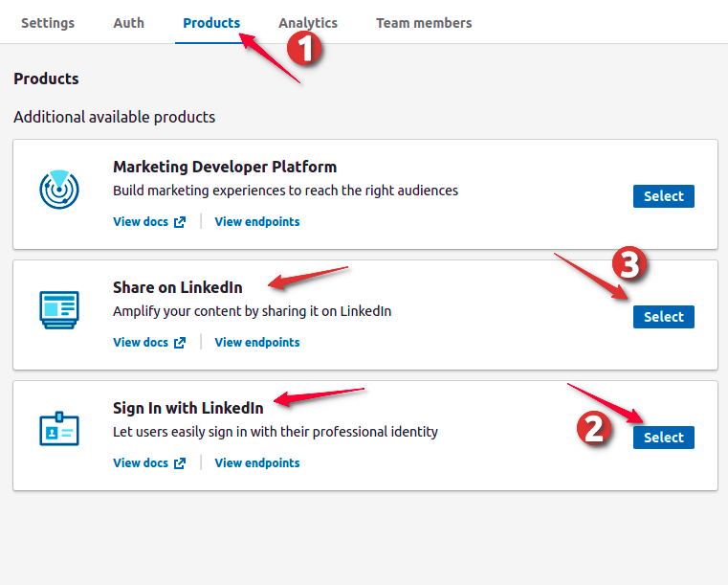This screenshot has width=728, height=585.
Task: Click the Sign In with LinkedIn title
Action: coord(188,408)
